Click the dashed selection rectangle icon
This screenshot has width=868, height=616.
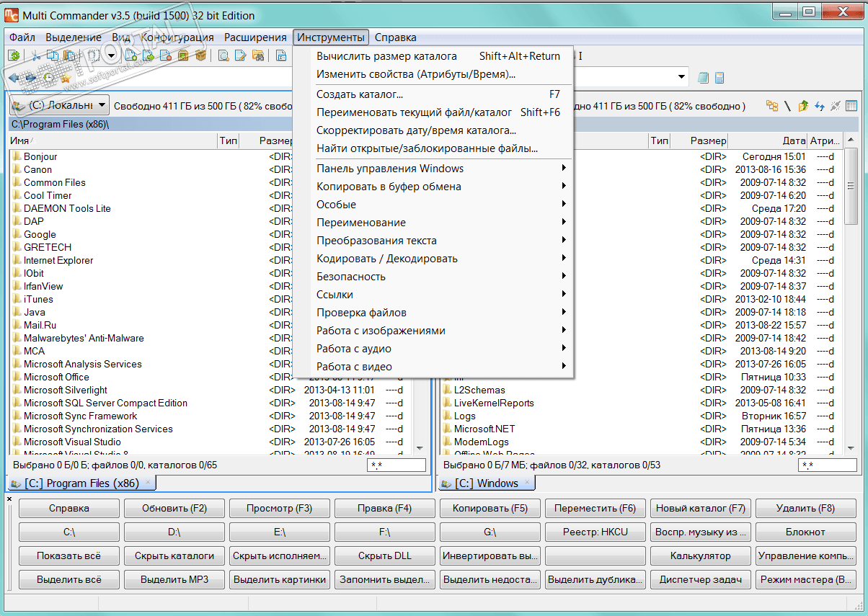pos(93,56)
